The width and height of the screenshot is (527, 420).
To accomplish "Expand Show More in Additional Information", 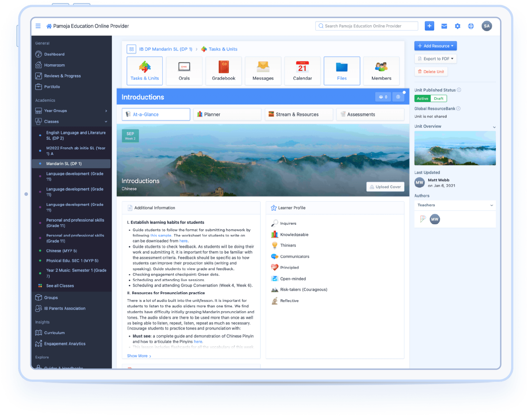I will [139, 356].
